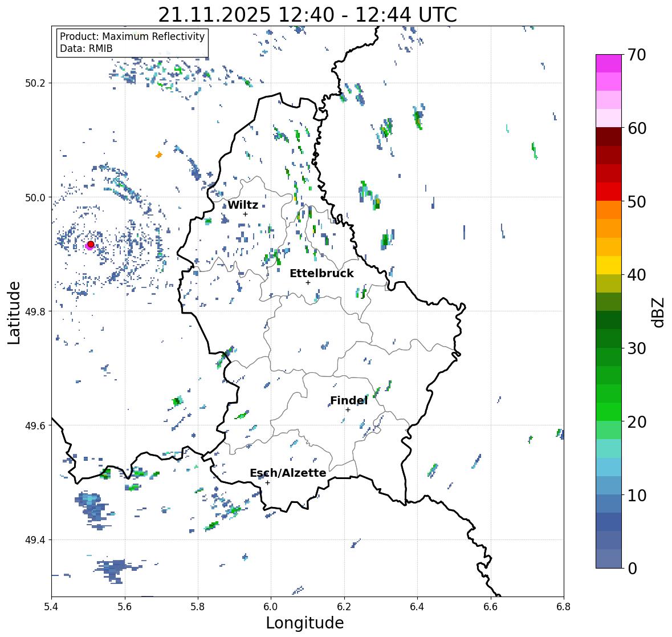672x637 pixels.
Task: Click the 70 tick on the colorbar
Action: (x=637, y=55)
